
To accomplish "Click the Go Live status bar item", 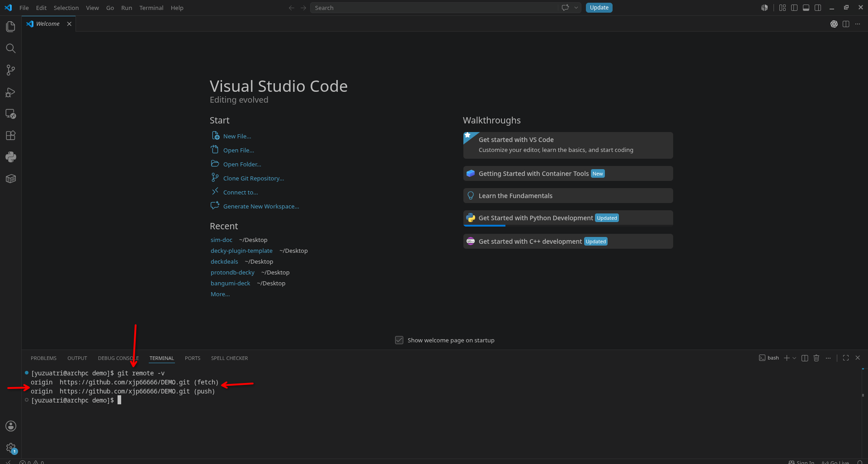I will click(x=835, y=462).
